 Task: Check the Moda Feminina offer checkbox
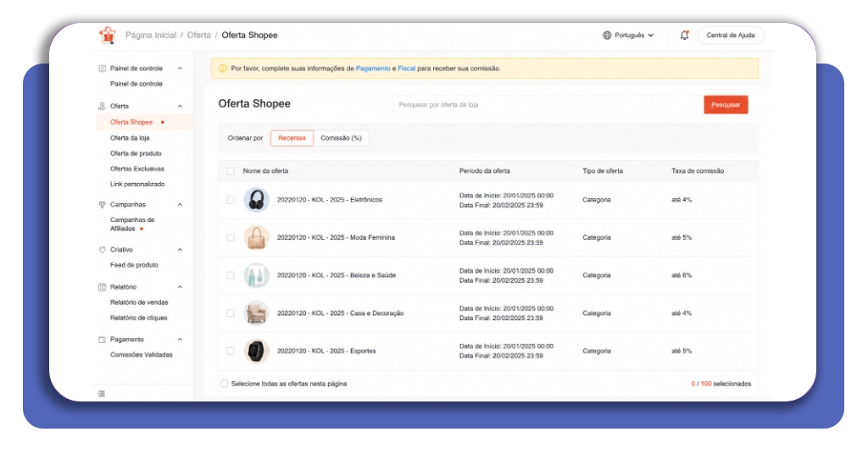(x=231, y=238)
